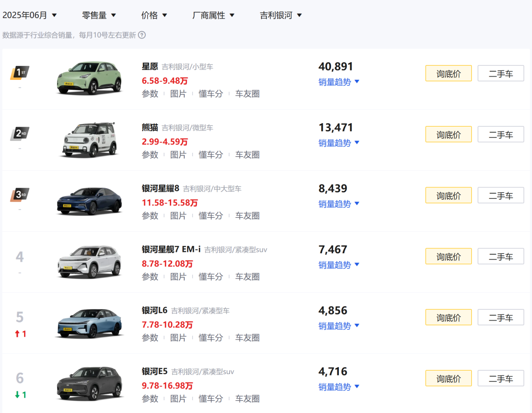This screenshot has height=413, width=532.
Task: Expand 销量趋势 for 熊猫
Action: point(338,143)
